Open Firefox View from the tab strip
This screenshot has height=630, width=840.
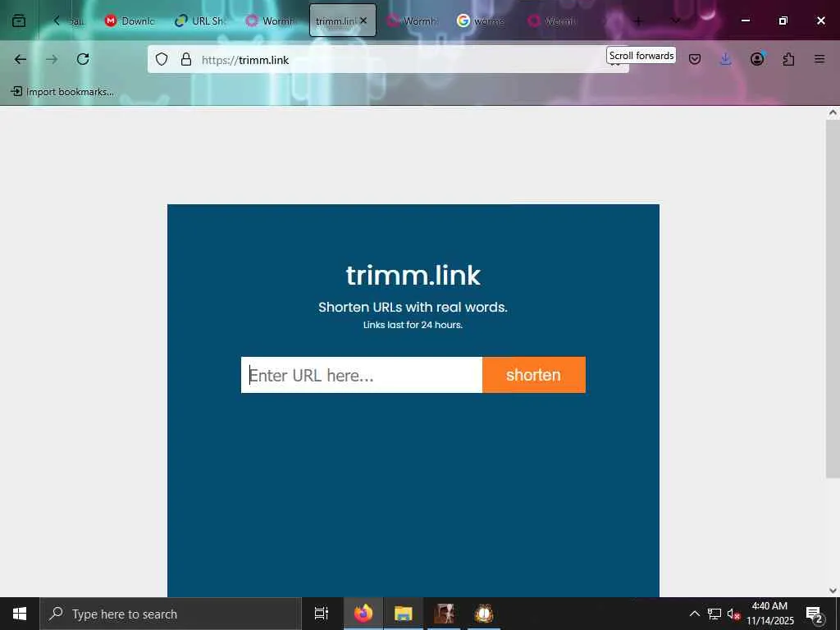click(19, 21)
